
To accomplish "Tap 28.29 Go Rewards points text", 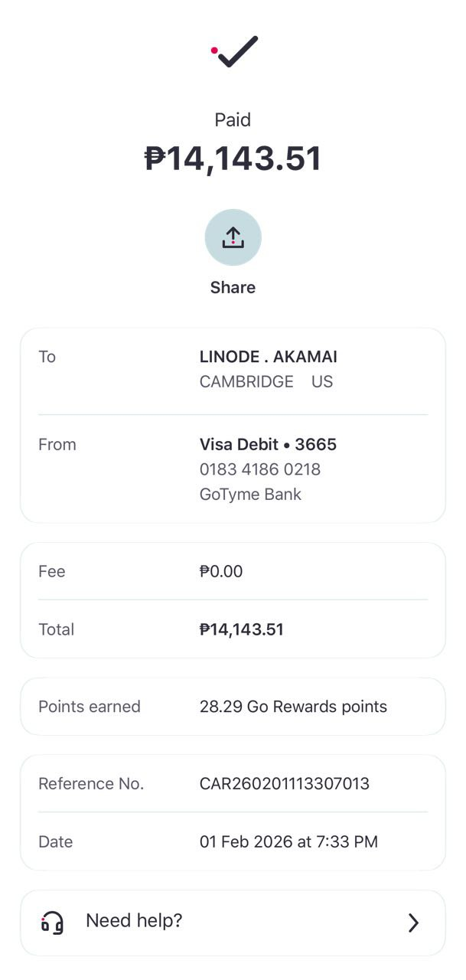I will (293, 707).
